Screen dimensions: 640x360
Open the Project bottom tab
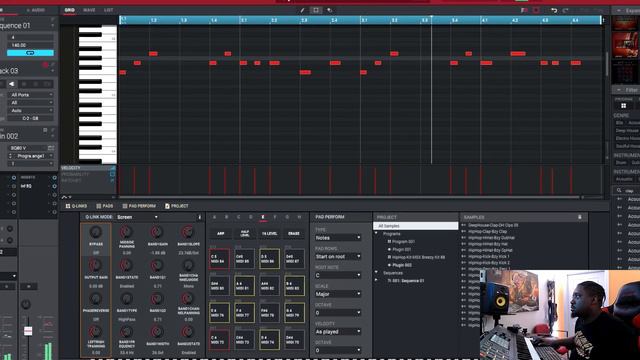click(177, 206)
